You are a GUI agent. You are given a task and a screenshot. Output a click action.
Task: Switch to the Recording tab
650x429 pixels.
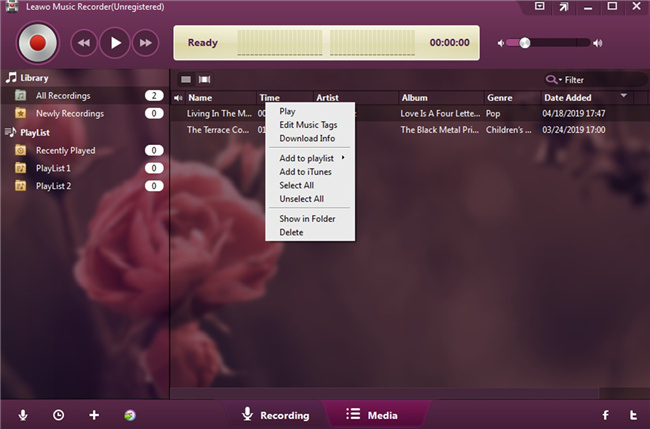pos(276,415)
